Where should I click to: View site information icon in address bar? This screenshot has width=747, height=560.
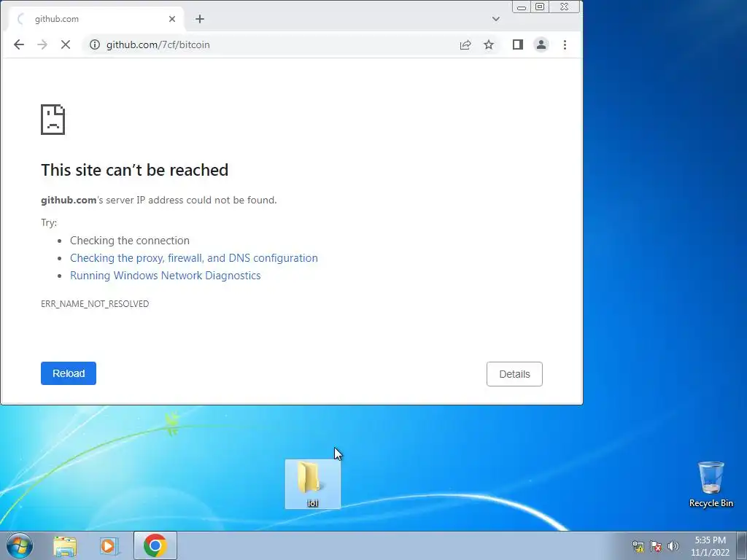[x=95, y=44]
